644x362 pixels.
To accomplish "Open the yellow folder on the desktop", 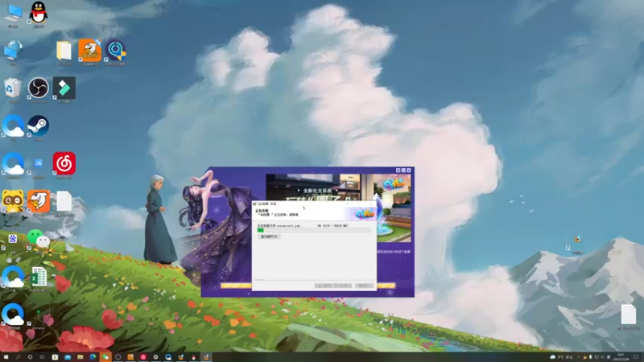I will [64, 51].
